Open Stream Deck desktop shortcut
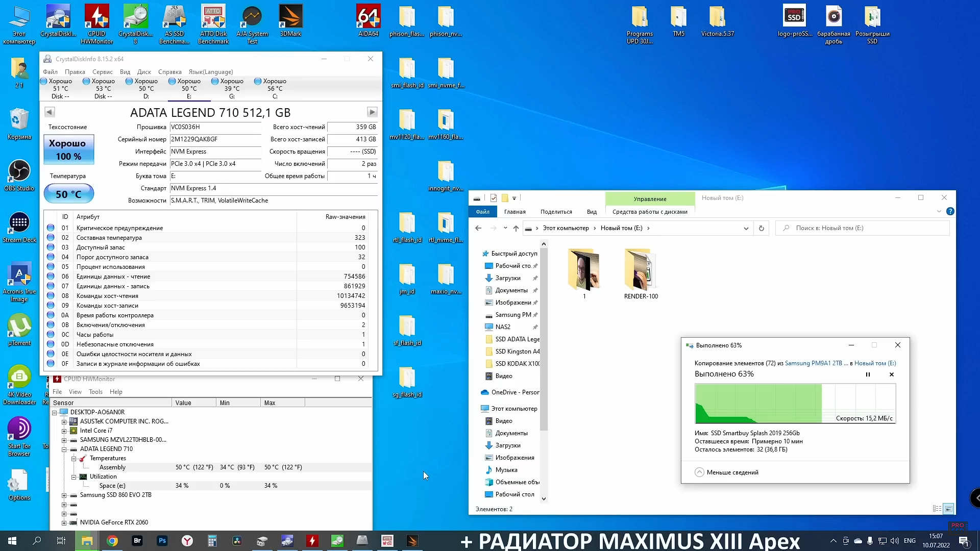 [19, 227]
